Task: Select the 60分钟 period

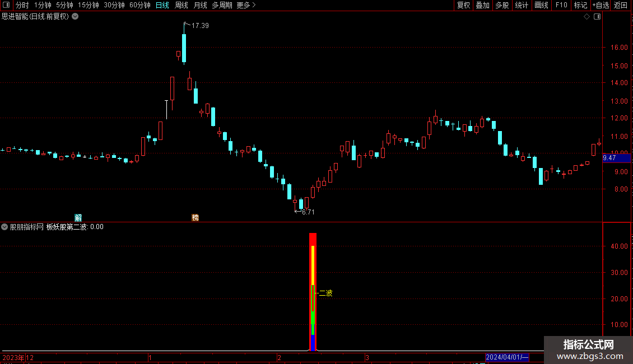Action: click(139, 5)
